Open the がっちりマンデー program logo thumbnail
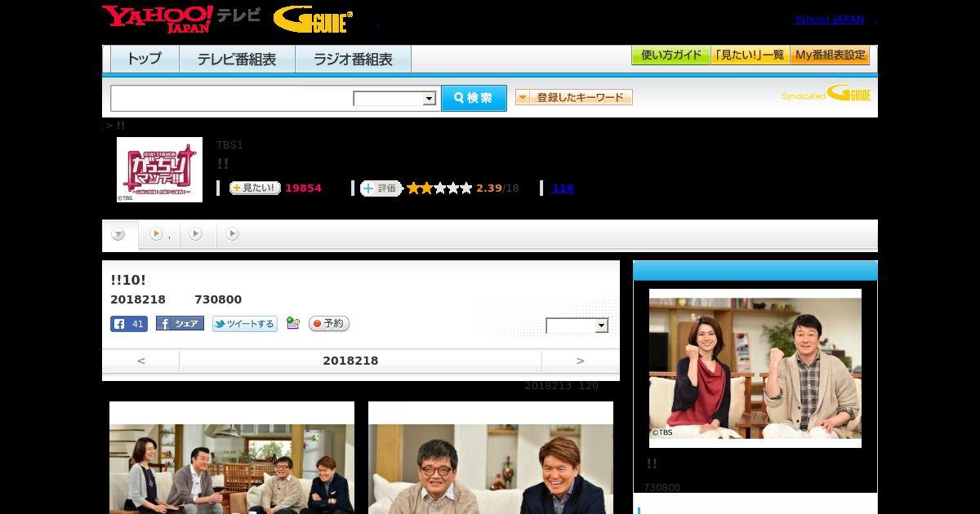980x514 pixels. coord(159,170)
